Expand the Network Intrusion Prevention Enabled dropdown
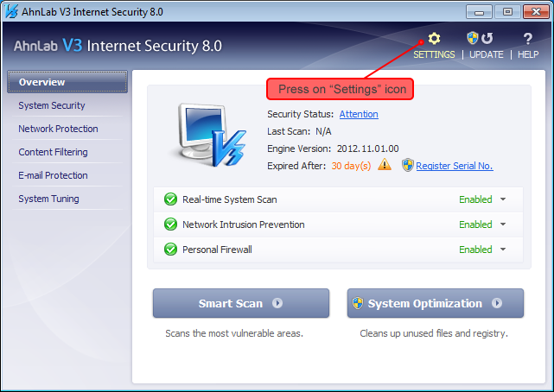This screenshot has height=392, width=554. tap(502, 224)
